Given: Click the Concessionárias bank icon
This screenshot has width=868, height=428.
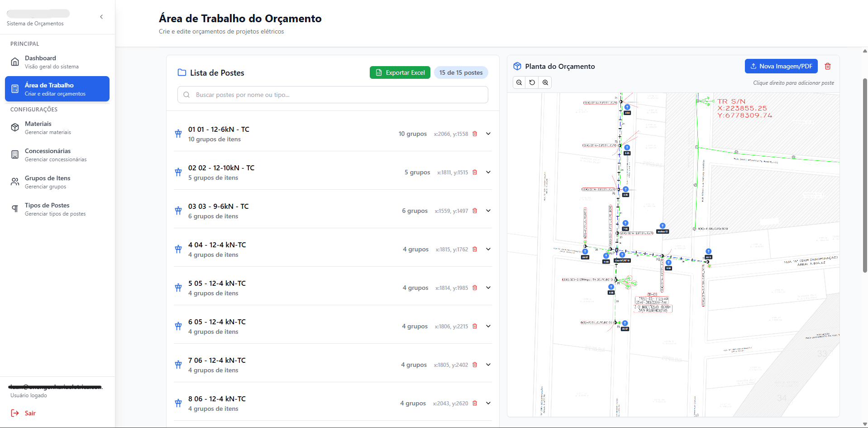Looking at the screenshot, I should [14, 154].
